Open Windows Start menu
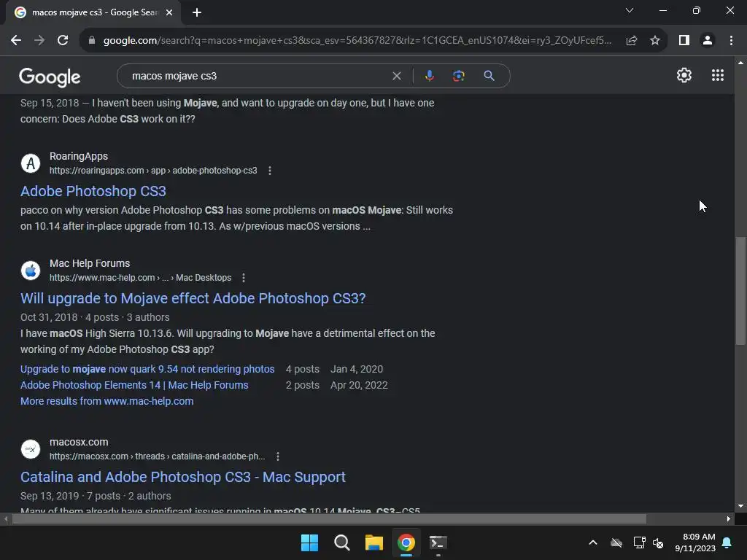The height and width of the screenshot is (560, 747). click(x=309, y=542)
